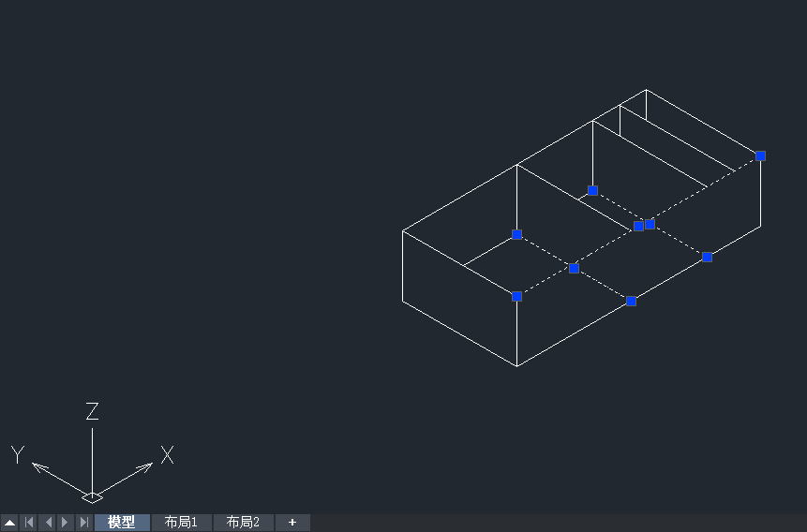Open the 布局2 layout tab
807x532 pixels.
pos(243,523)
